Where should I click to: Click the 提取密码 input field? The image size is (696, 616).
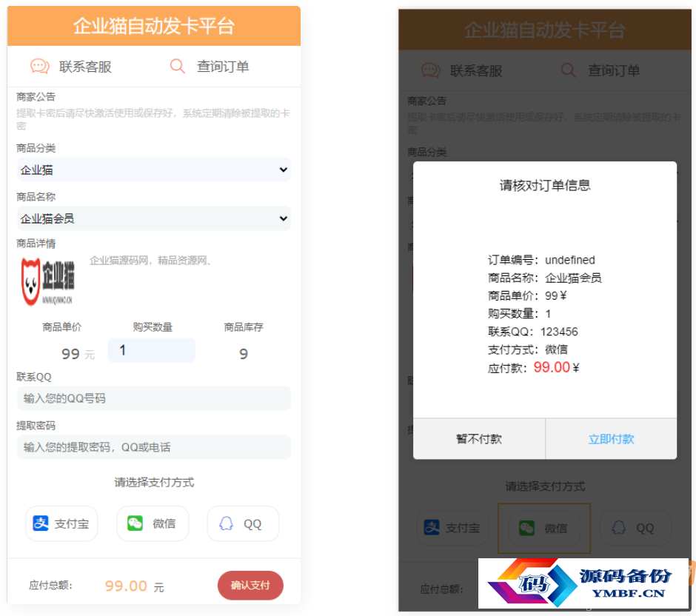click(153, 447)
